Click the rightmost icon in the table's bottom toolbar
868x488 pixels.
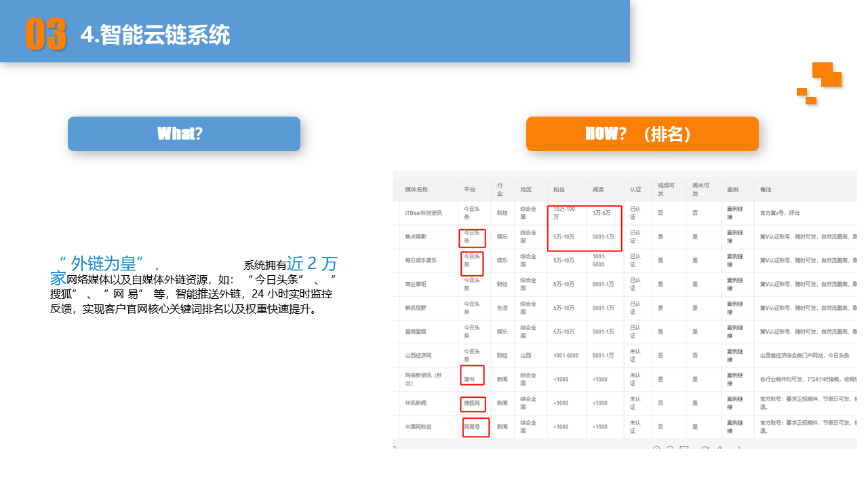point(739,448)
